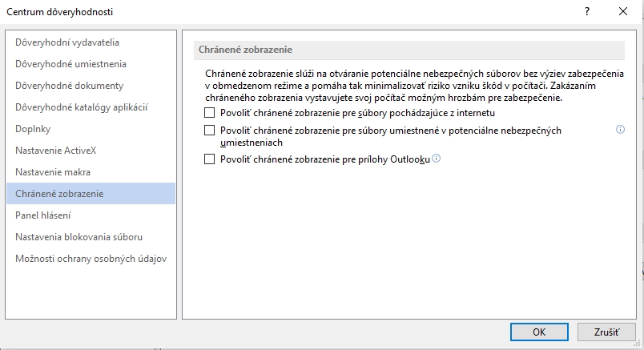Open Dôveryhodné katalógy aplikácií category
The height and width of the screenshot is (350, 644).
pyautogui.click(x=82, y=107)
